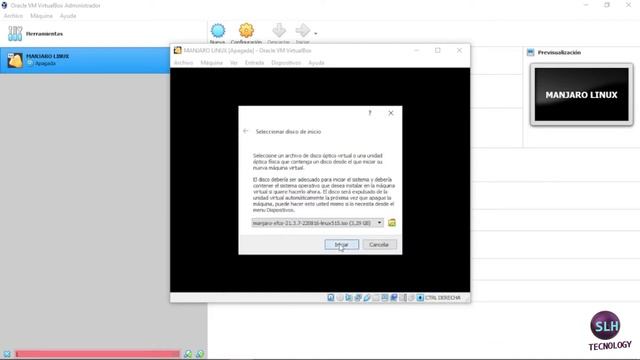Click the recording status icon
640x360 pixels.
point(393,298)
